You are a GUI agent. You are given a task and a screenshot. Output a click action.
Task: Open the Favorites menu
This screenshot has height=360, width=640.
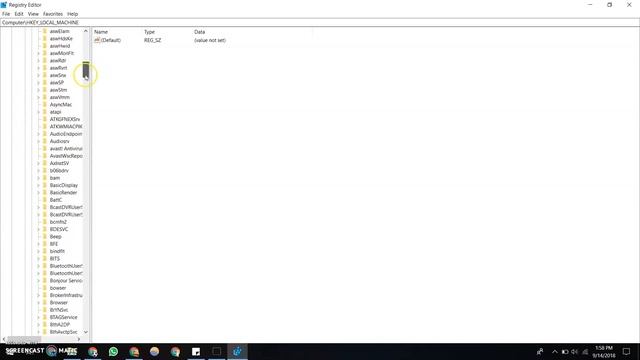click(x=53, y=14)
